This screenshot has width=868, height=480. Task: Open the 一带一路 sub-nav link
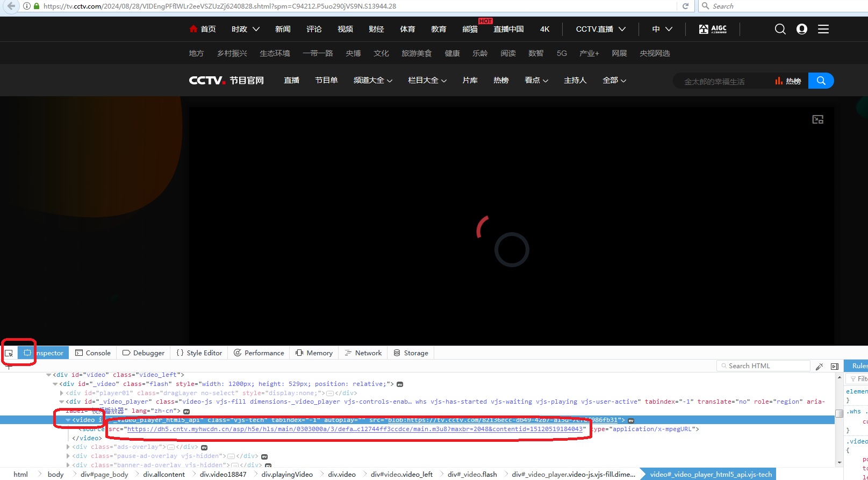coord(318,53)
